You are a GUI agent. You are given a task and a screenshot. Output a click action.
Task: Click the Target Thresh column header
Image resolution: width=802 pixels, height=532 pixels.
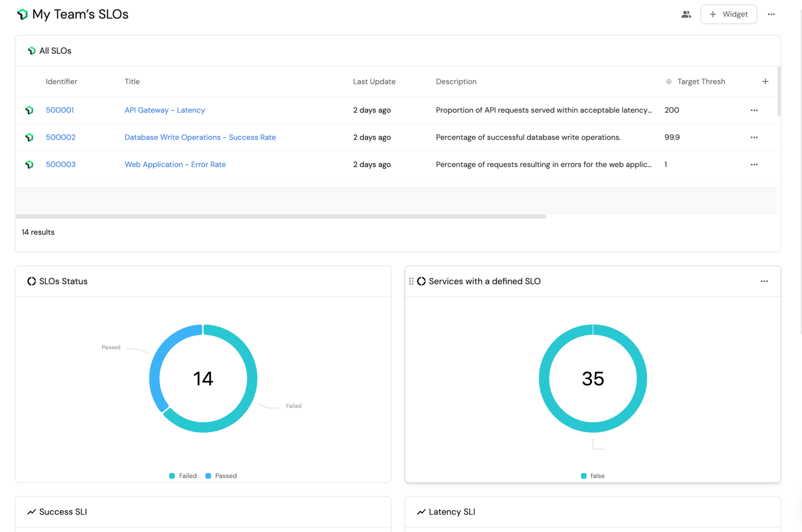[700, 82]
